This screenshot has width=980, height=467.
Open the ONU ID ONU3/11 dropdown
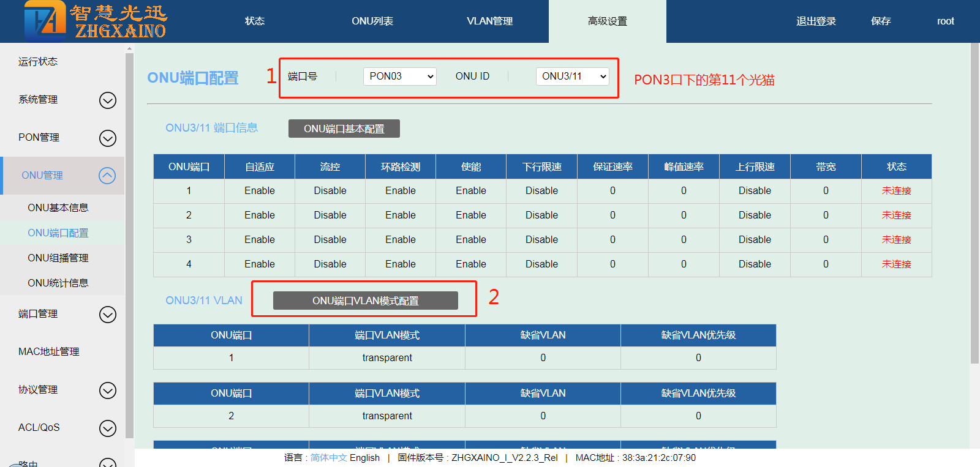point(572,77)
